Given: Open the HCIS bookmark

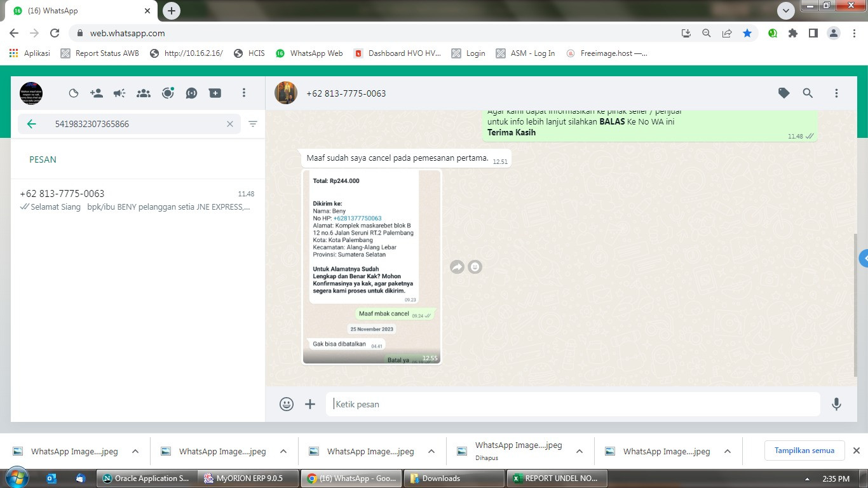Looking at the screenshot, I should click(x=249, y=53).
